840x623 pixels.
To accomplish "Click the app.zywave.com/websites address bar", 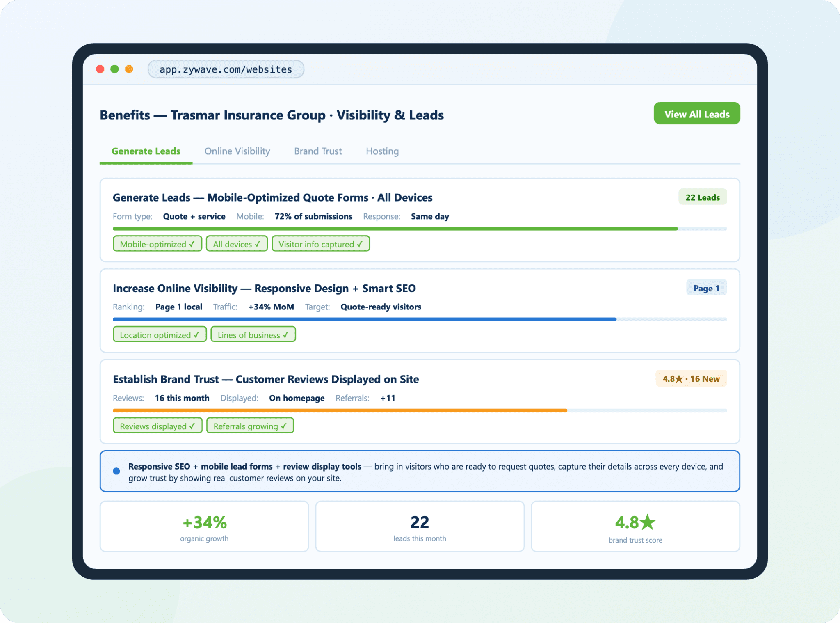I will pos(226,69).
